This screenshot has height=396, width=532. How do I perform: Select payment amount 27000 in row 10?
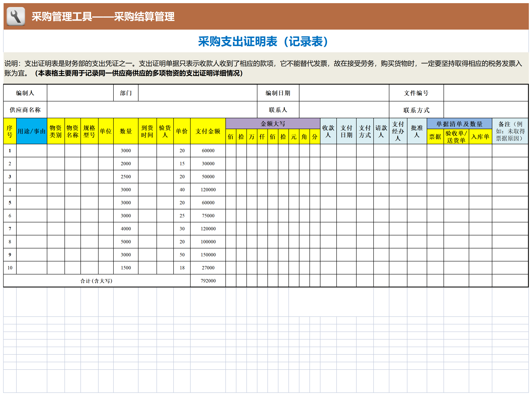point(208,267)
